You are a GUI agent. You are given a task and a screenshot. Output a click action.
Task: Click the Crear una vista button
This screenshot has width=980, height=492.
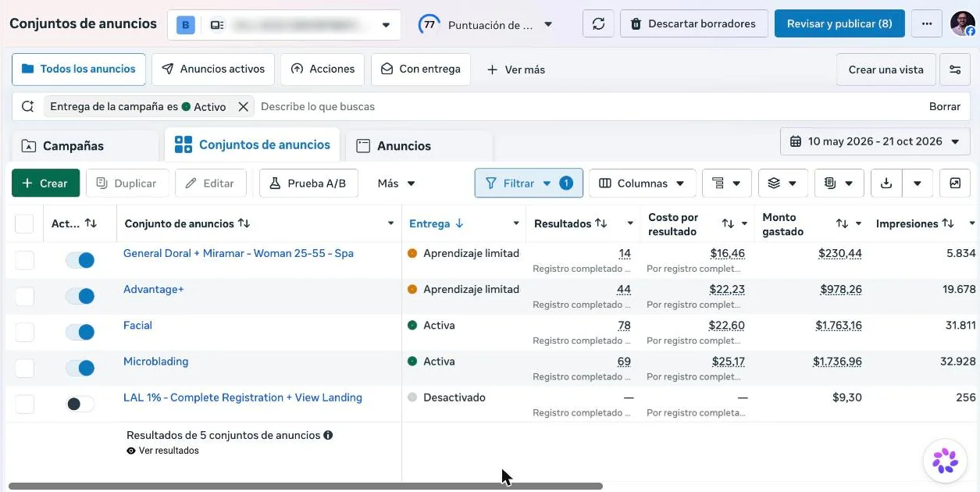pyautogui.click(x=886, y=70)
